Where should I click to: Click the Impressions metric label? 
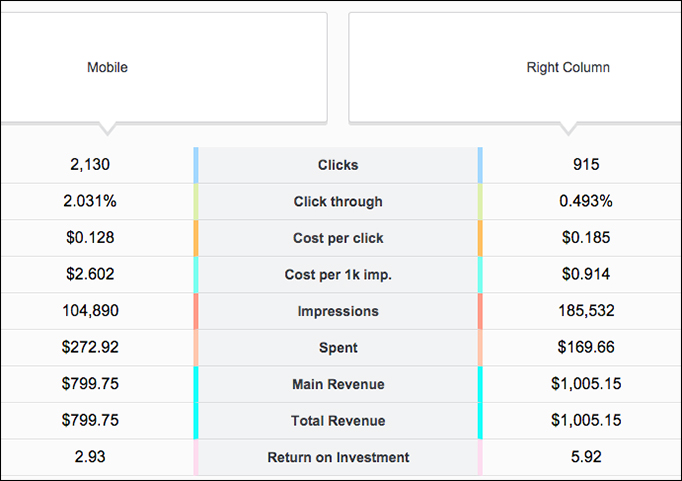tap(338, 311)
